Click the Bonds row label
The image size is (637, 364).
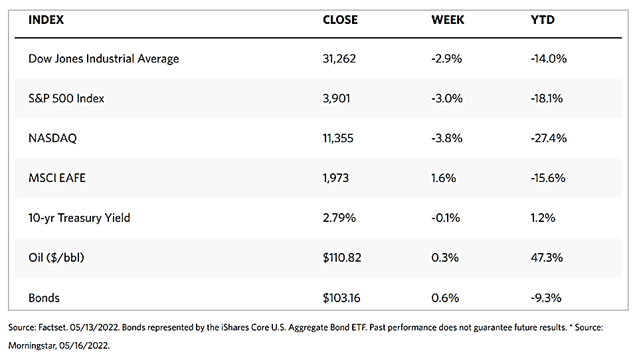coord(45,298)
